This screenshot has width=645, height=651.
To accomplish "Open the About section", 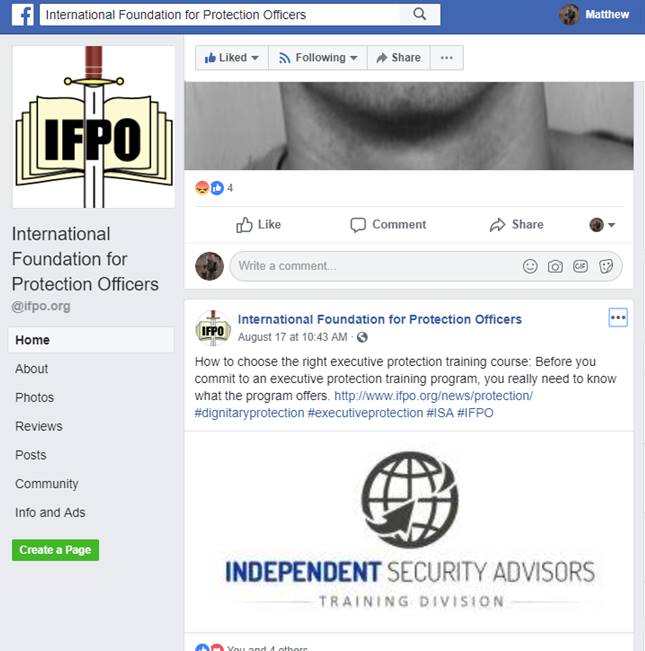I will 32,369.
